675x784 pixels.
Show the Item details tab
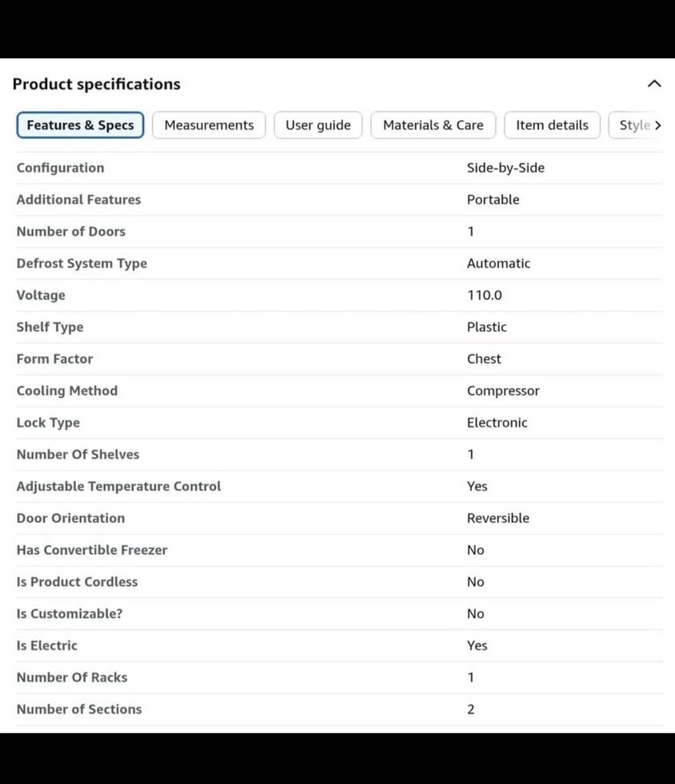pos(551,125)
